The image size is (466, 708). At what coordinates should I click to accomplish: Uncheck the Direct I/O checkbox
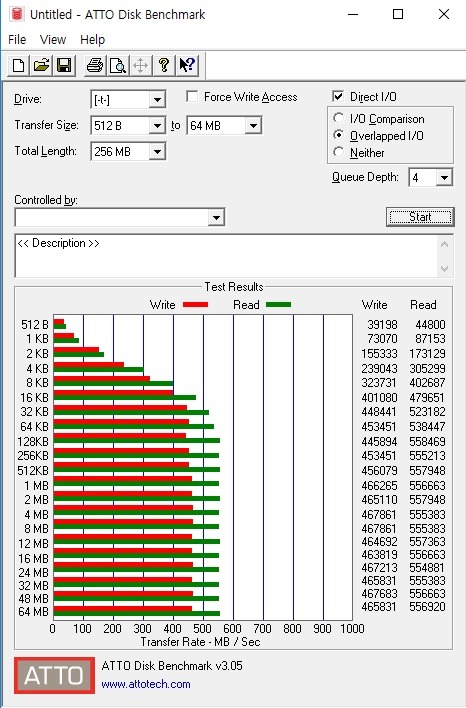click(338, 96)
